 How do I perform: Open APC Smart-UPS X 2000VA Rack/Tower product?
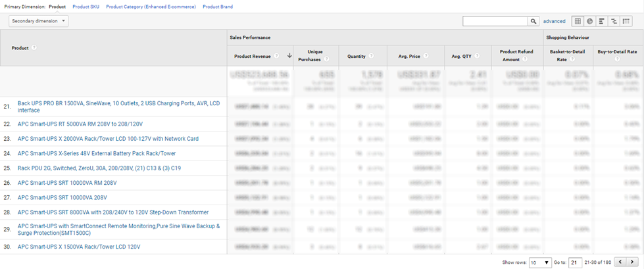tap(108, 139)
